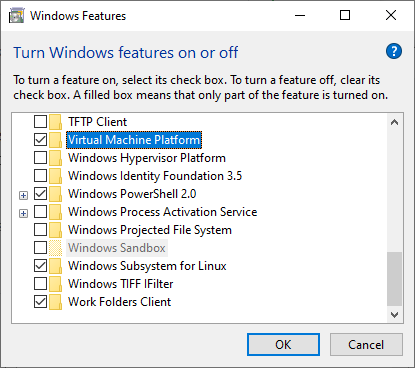Select the Windows Projected File System entry
The height and width of the screenshot is (368, 415).
150,230
